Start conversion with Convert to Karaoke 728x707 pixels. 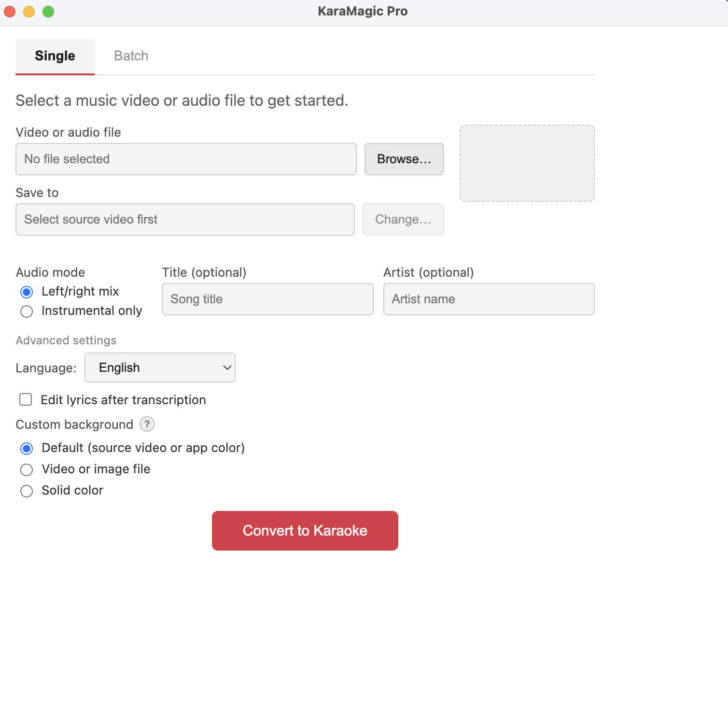[x=305, y=531]
